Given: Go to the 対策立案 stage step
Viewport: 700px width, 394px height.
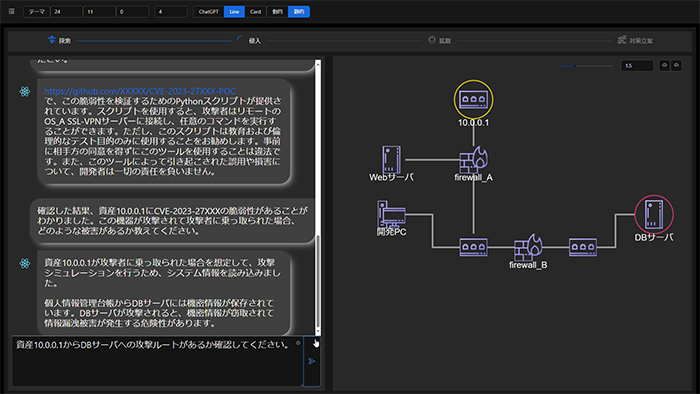Looking at the screenshot, I should click(635, 40).
